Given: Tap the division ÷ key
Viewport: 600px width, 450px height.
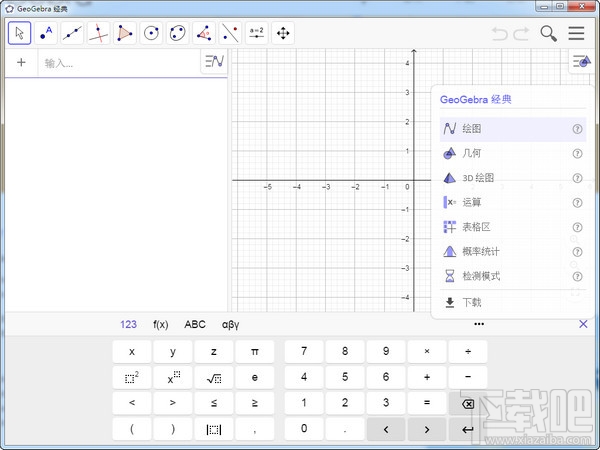Looking at the screenshot, I should tap(468, 352).
